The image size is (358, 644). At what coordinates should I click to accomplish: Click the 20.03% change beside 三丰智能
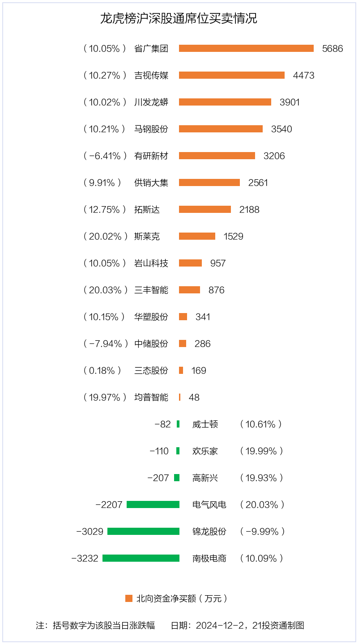[105, 290]
